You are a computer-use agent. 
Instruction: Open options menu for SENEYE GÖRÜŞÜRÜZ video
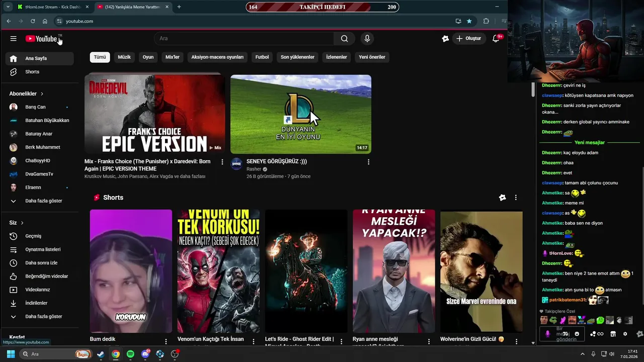click(x=368, y=162)
